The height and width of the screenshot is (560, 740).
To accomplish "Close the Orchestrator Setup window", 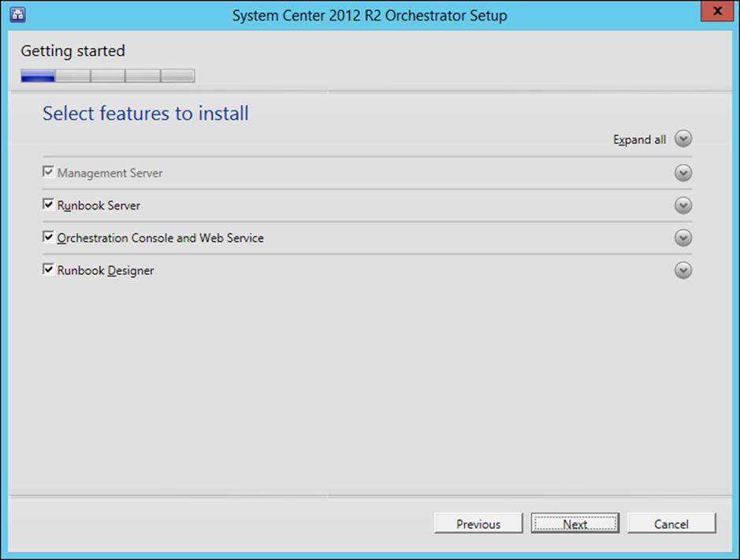I will 717,11.
